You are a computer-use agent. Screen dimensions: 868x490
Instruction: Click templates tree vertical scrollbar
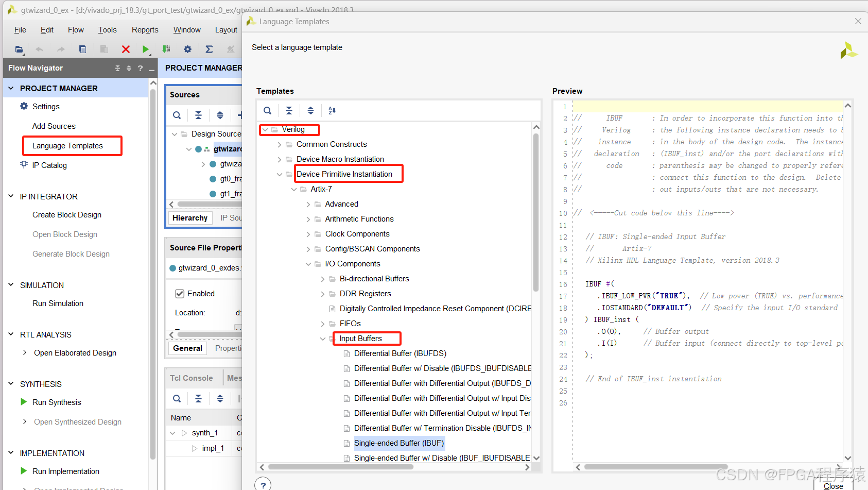(536, 211)
